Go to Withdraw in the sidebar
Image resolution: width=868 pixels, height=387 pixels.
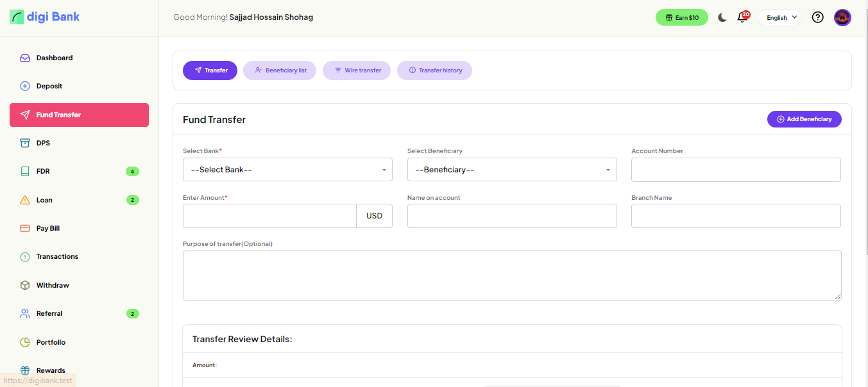(53, 285)
